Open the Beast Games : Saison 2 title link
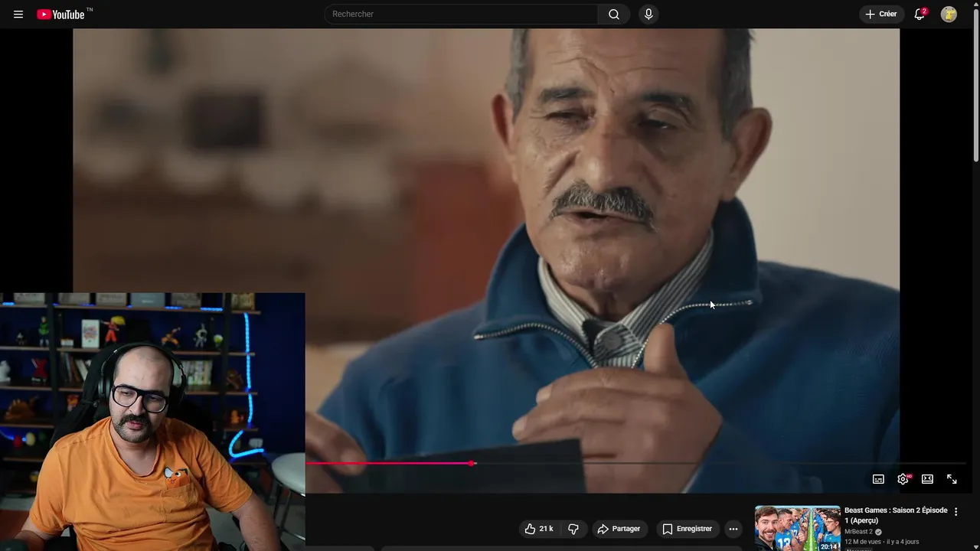The height and width of the screenshot is (551, 980). (896, 515)
